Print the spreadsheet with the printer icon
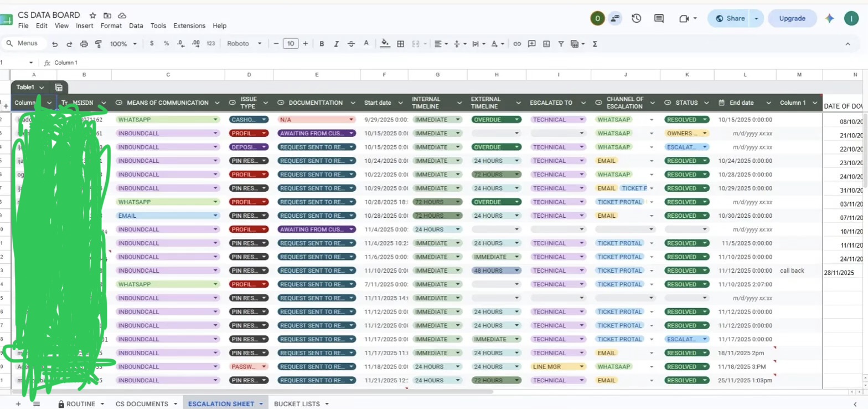 84,44
